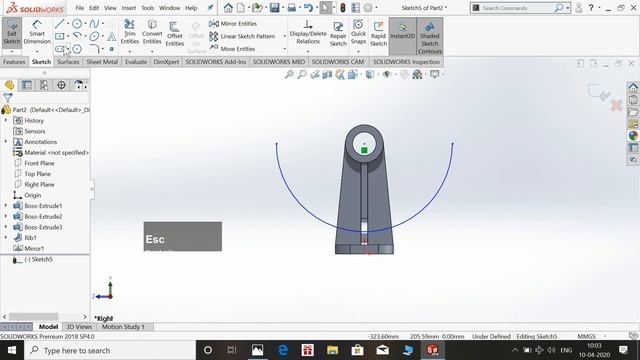Switch to the Evaluate tab

pos(136,62)
